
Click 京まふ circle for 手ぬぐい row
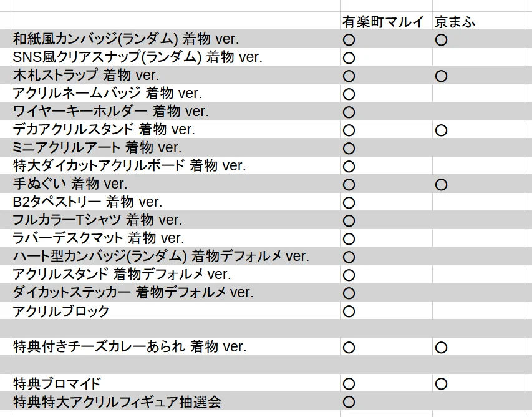(441, 185)
